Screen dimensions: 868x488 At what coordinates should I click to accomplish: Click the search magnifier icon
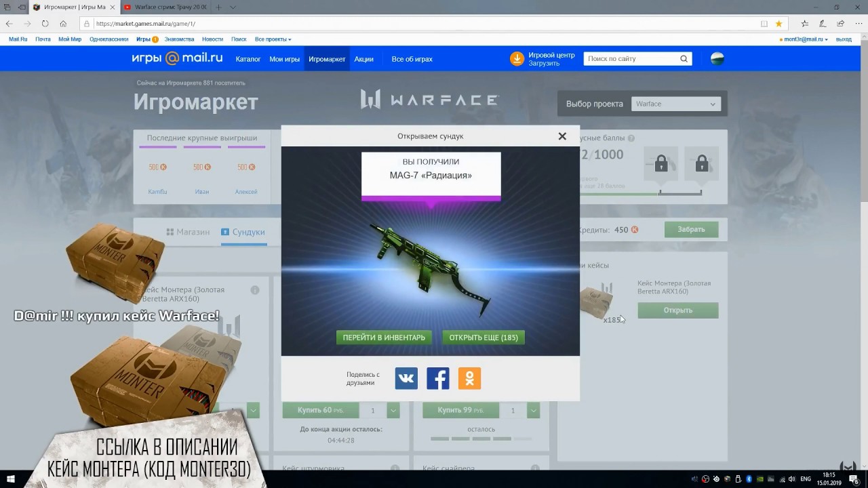pyautogui.click(x=684, y=59)
